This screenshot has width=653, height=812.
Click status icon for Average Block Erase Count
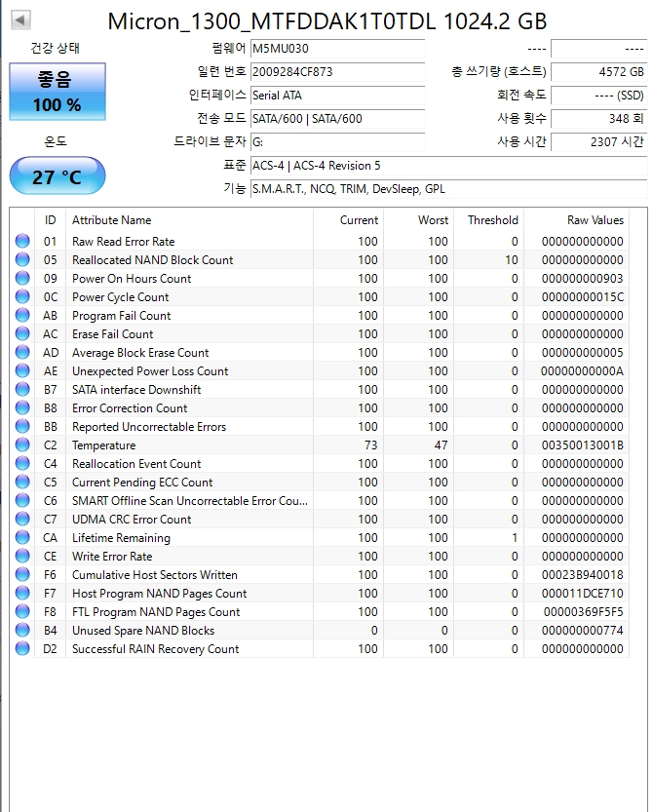pyautogui.click(x=22, y=352)
